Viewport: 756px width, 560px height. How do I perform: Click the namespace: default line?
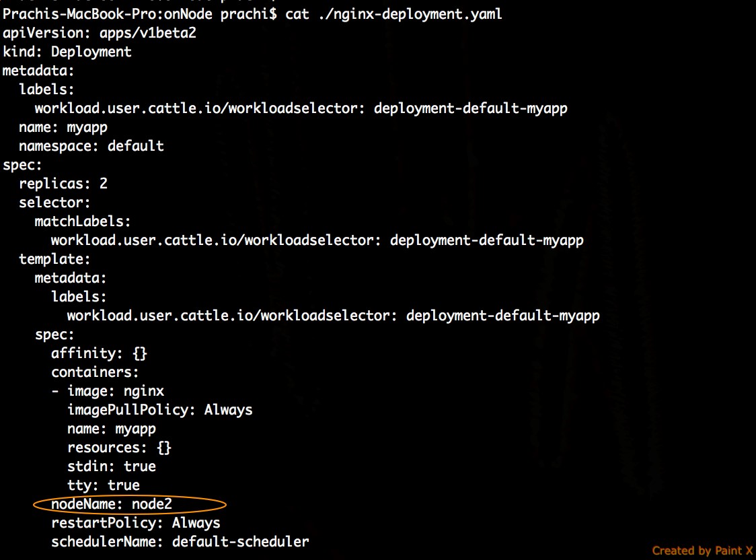click(x=91, y=146)
